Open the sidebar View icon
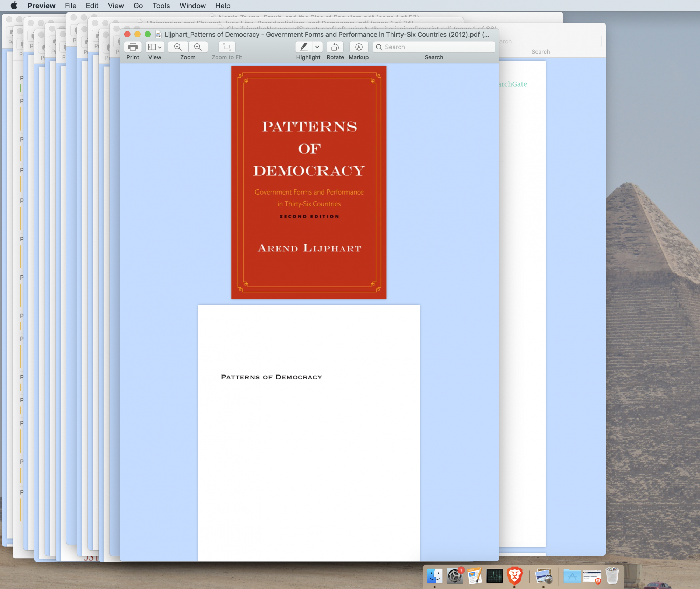Viewport: 700px width, 589px height. [x=152, y=47]
